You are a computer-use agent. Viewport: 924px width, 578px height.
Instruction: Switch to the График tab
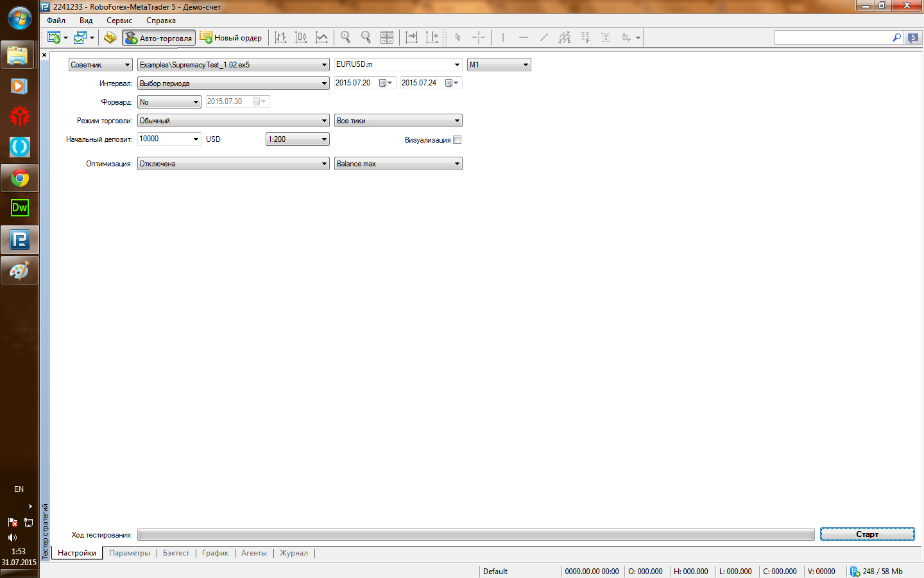pyautogui.click(x=216, y=553)
